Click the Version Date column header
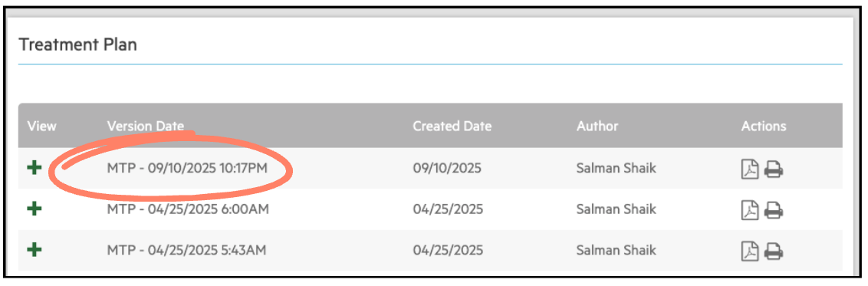Viewport: 868px width, 286px height. pos(146,126)
